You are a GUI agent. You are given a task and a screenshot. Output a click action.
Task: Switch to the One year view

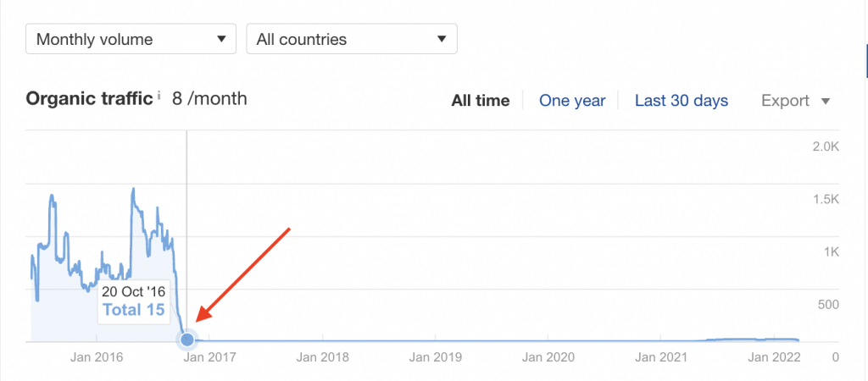[x=572, y=101]
